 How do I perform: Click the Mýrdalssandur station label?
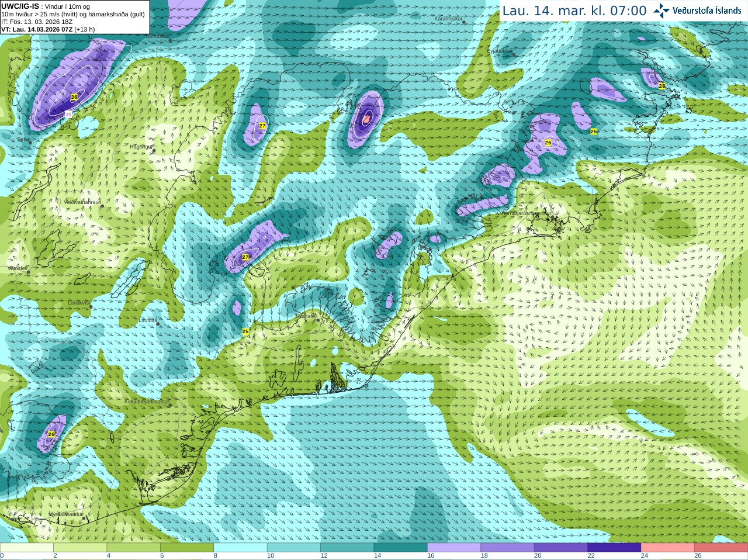tap(65, 514)
